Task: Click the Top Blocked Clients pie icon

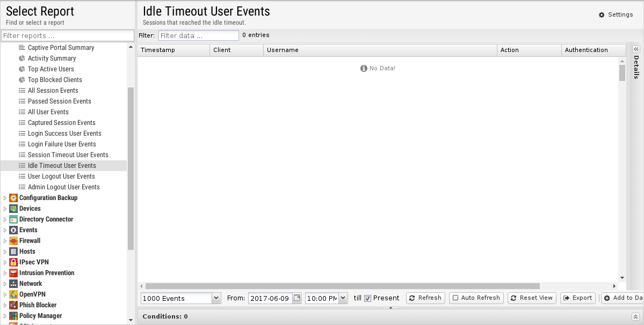Action: 22,79
